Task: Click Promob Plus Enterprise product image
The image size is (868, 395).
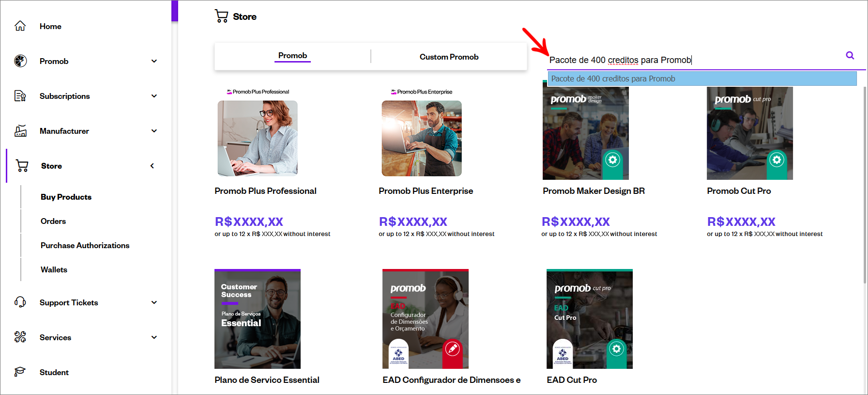Action: click(x=422, y=138)
